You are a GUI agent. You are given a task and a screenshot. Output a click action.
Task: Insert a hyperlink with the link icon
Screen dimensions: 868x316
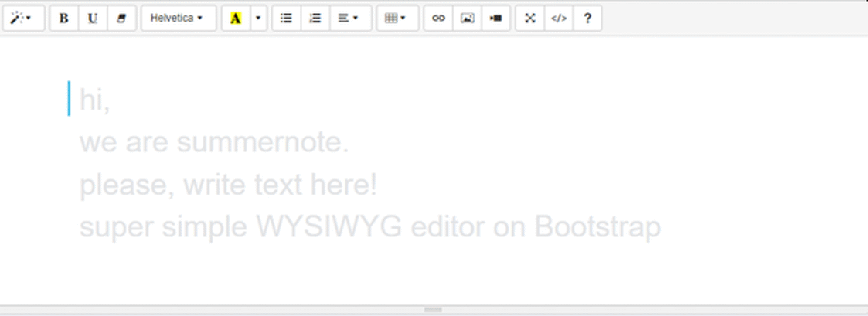click(438, 19)
